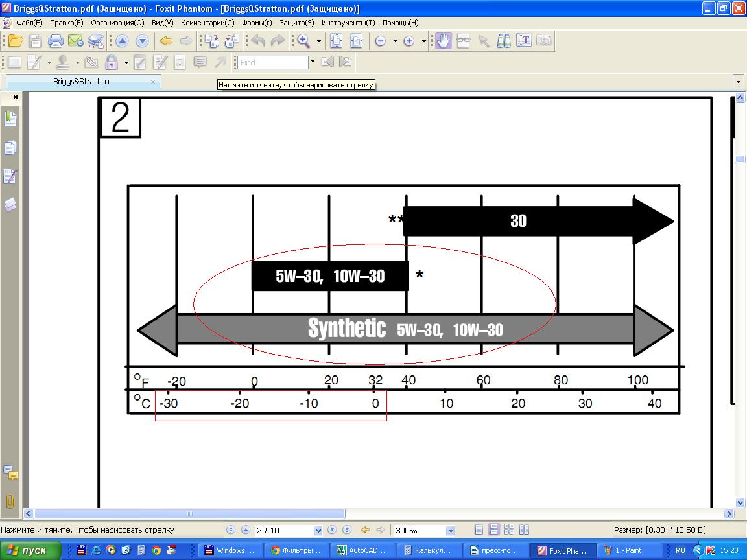The image size is (747, 560).
Task: Open the bookmarks panel in left sidebar
Action: tap(10, 119)
